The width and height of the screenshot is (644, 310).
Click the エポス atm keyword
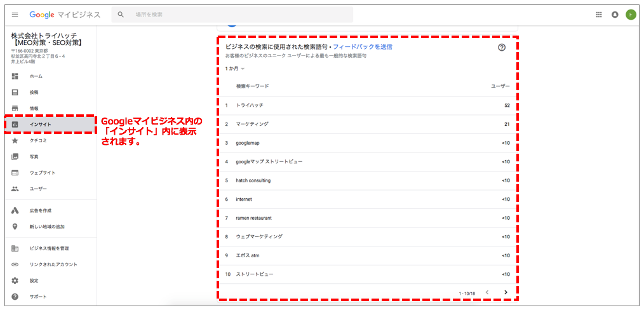point(248,256)
